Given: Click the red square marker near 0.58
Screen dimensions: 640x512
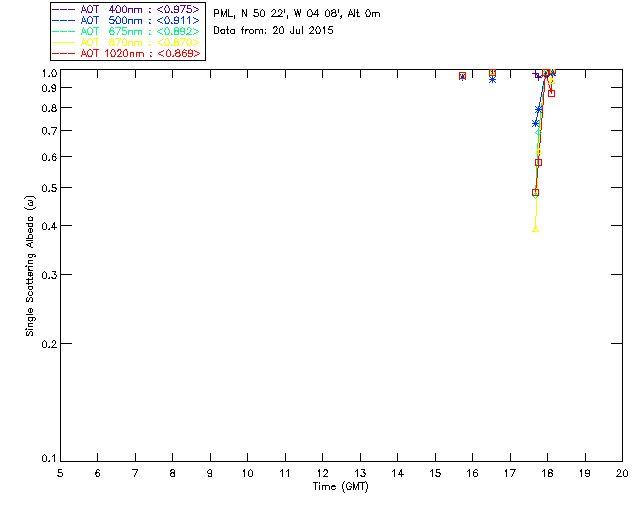Looking at the screenshot, I should (538, 162).
